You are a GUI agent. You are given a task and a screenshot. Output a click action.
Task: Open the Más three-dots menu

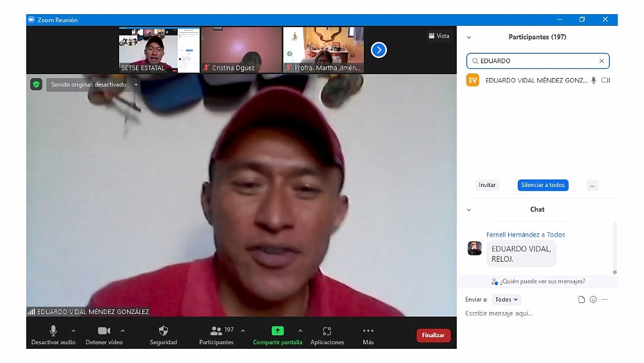point(368,334)
